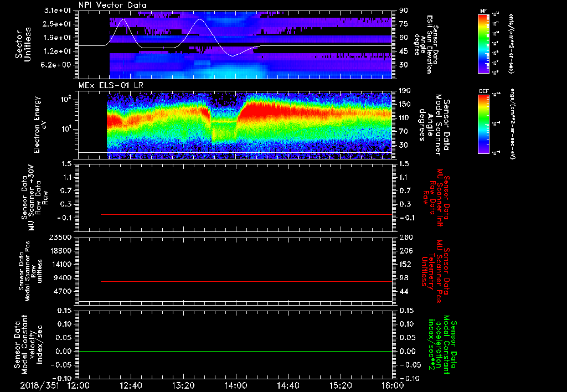Image resolution: width=567 pixels, height=392 pixels.
Task: Click the red 'MU Scanner Init Raw Data' label
Action: click(436, 198)
